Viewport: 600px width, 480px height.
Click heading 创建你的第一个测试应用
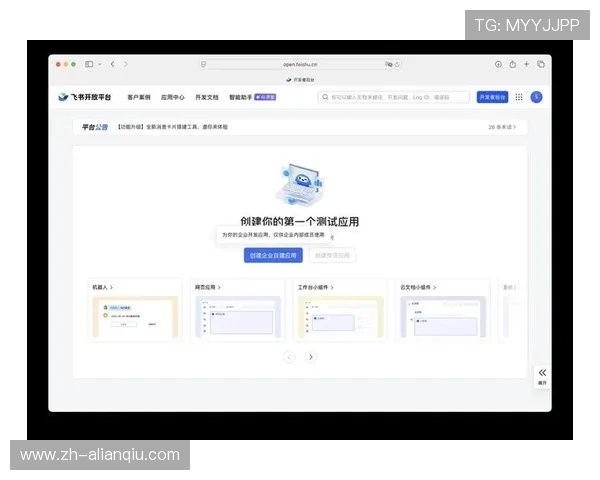click(x=300, y=222)
